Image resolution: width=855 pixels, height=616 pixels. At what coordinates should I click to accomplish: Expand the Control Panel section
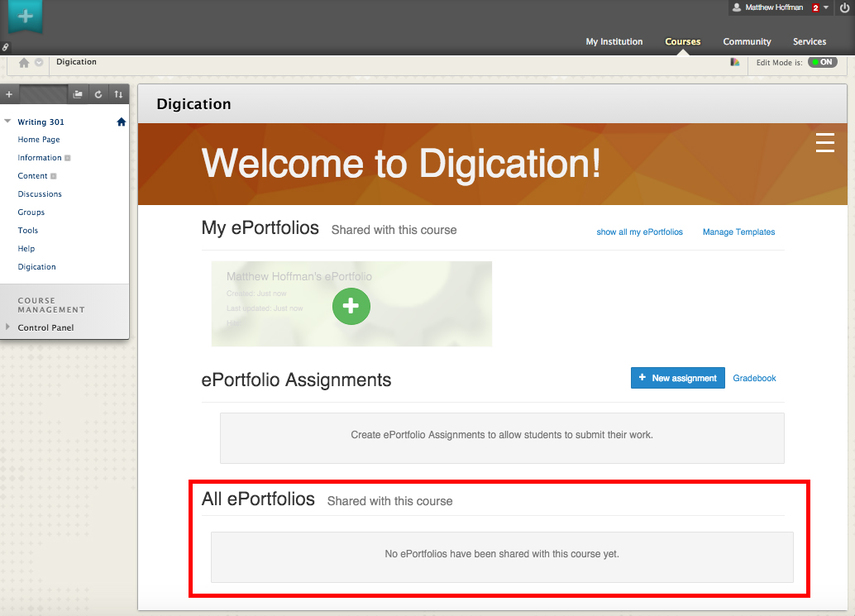tap(7, 327)
